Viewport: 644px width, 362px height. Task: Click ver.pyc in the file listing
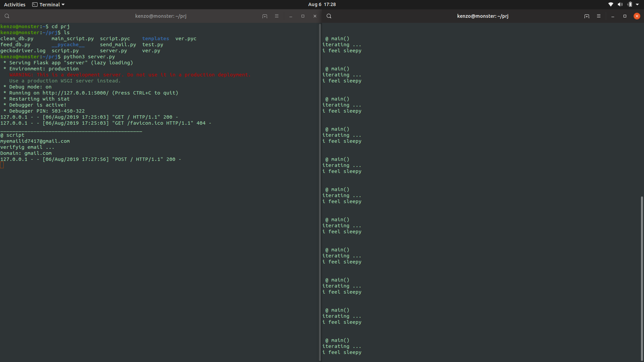click(x=186, y=39)
